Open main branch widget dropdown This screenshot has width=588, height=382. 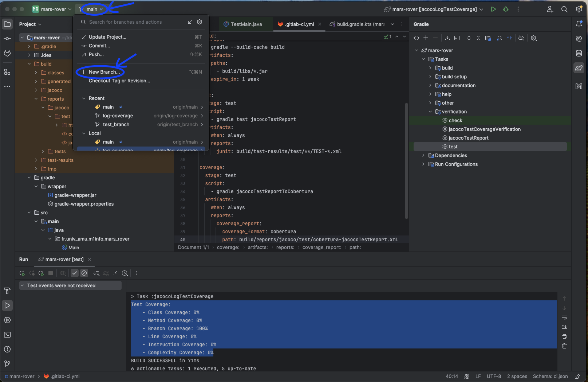pos(91,9)
